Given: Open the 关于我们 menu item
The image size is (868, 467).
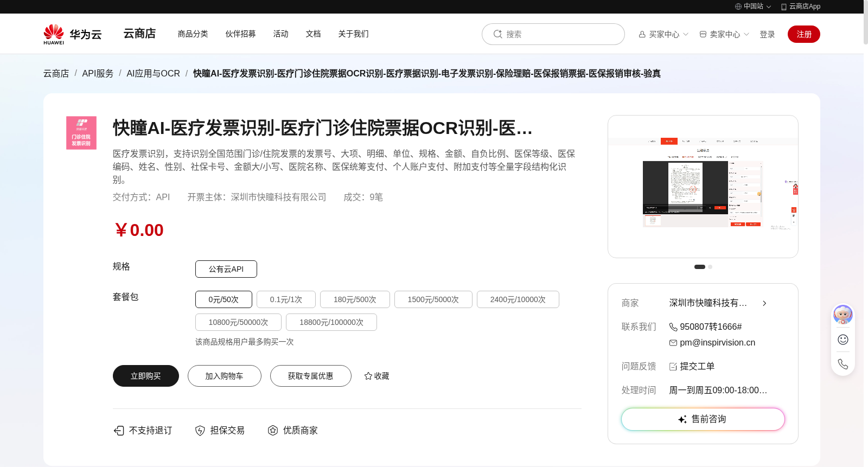Looking at the screenshot, I should pyautogui.click(x=353, y=34).
